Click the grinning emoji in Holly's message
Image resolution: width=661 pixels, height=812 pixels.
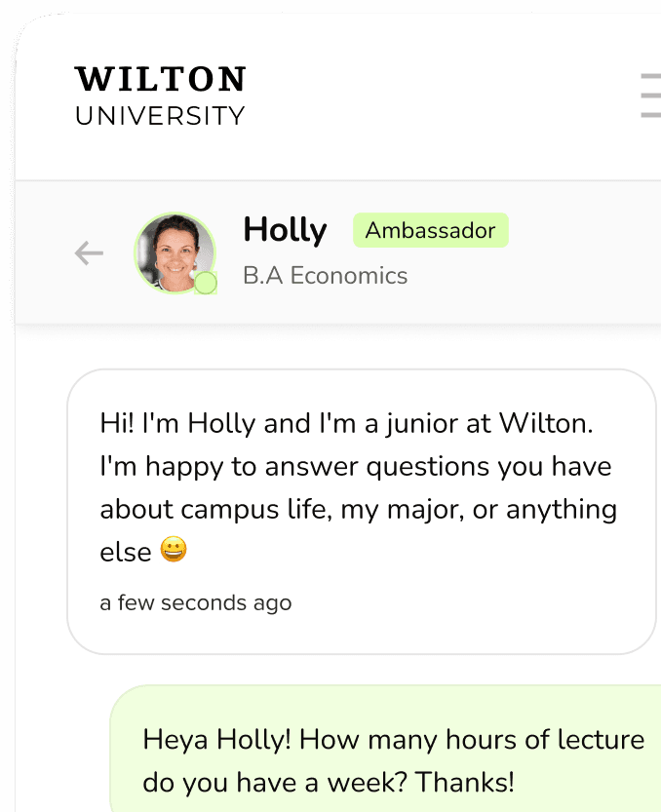click(173, 551)
